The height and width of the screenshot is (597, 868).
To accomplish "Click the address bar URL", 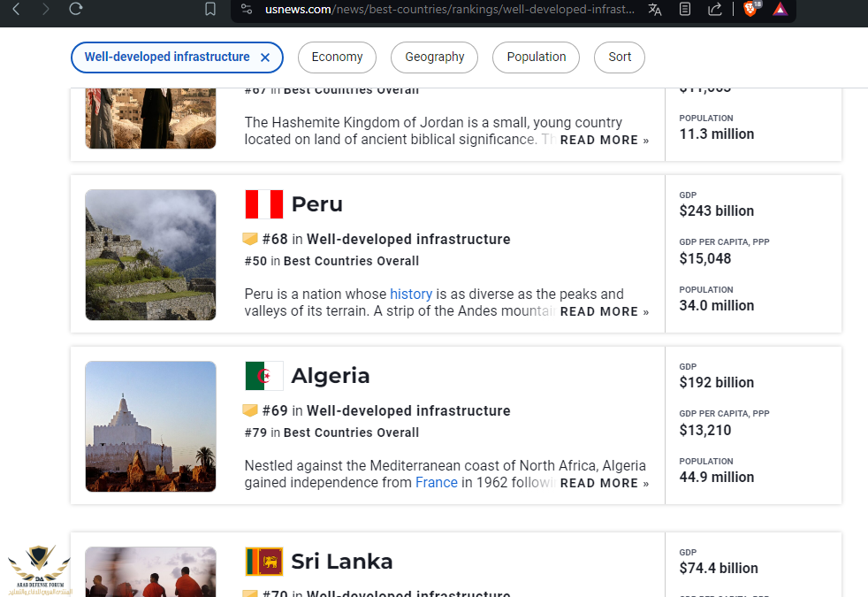I will [x=450, y=10].
